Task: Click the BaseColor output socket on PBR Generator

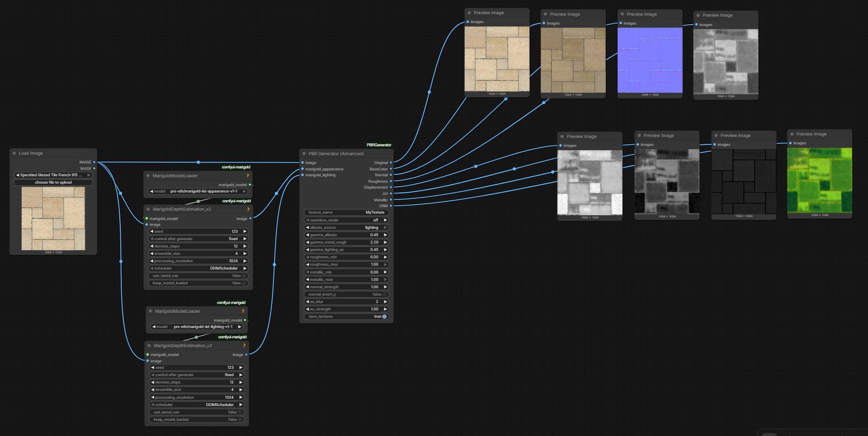Action: [391, 169]
